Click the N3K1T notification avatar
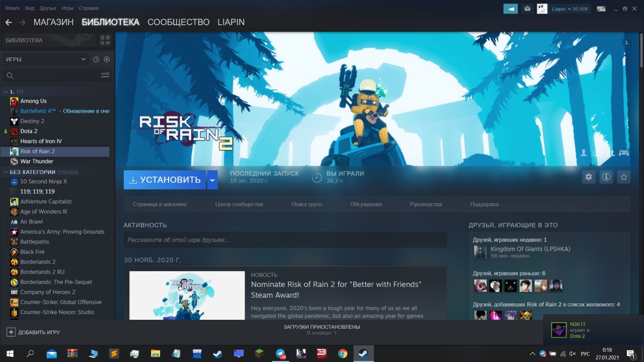 (x=559, y=330)
